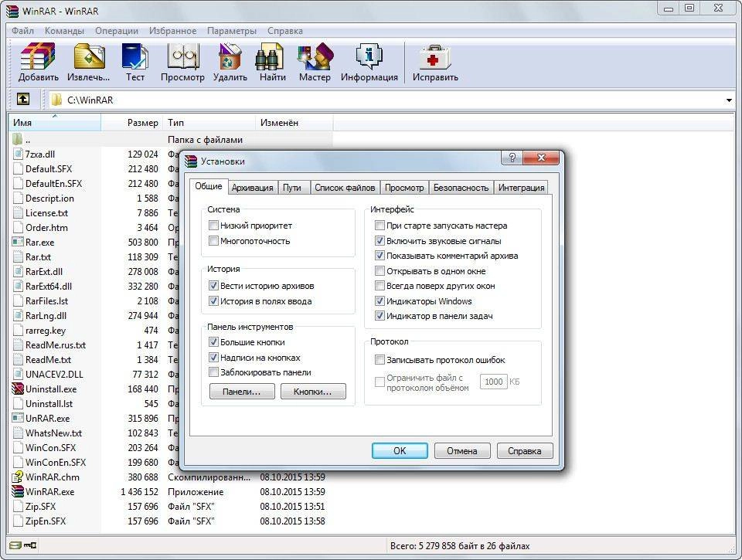The image size is (742, 560).
Task: Click WinRAR icon in Установки title bar
Action: [191, 161]
